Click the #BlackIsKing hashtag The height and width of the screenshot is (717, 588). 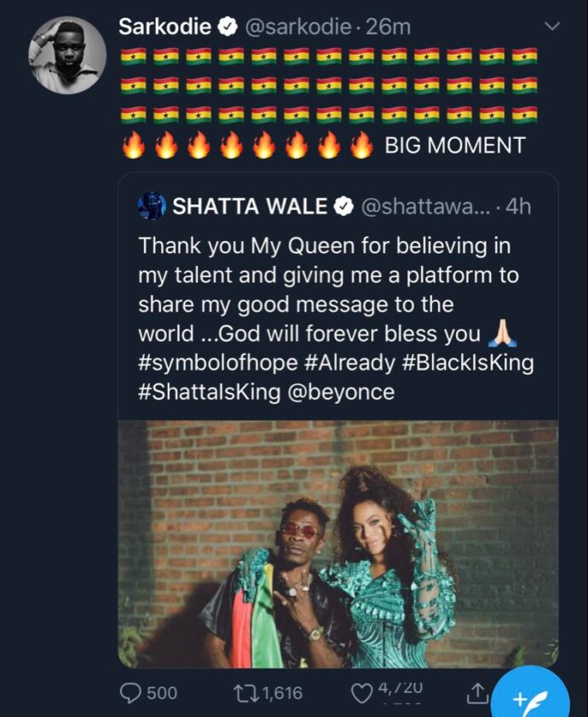(469, 362)
